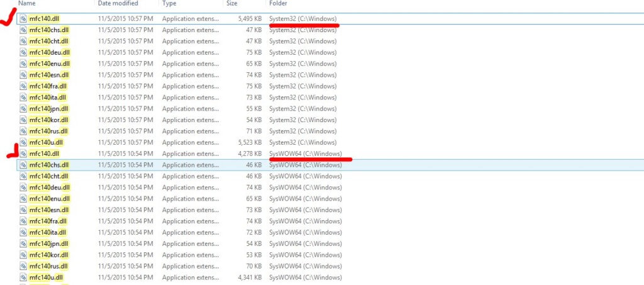The height and width of the screenshot is (285, 644).
Task: Click the 4,341 KB size value
Action: click(x=250, y=277)
